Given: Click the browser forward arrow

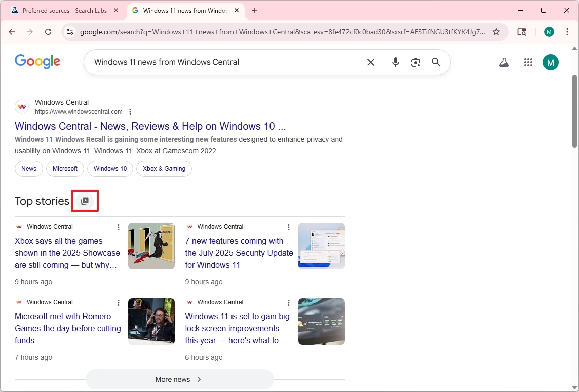Looking at the screenshot, I should point(30,32).
